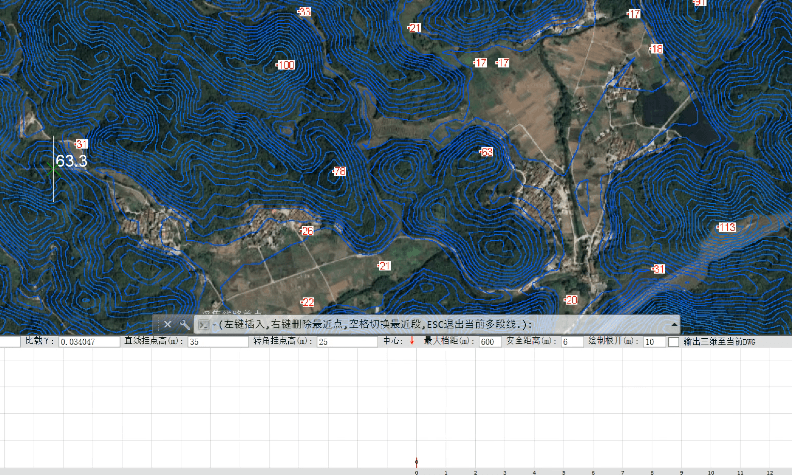Select the elevation point labeled 63
The height and width of the screenshot is (475, 792).
click(486, 152)
